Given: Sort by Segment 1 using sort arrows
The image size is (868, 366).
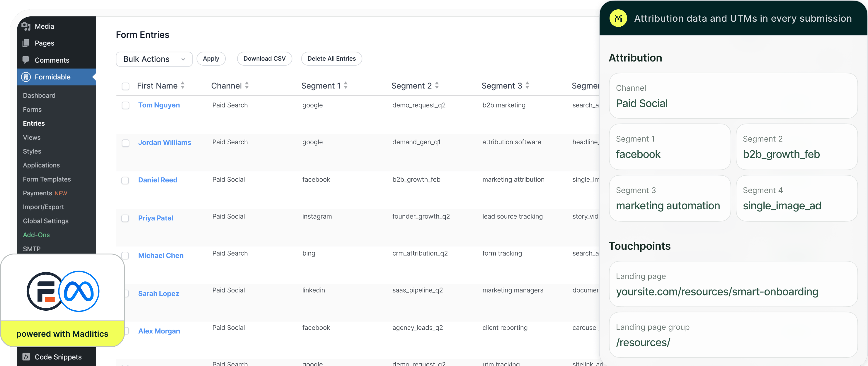Looking at the screenshot, I should click(346, 85).
